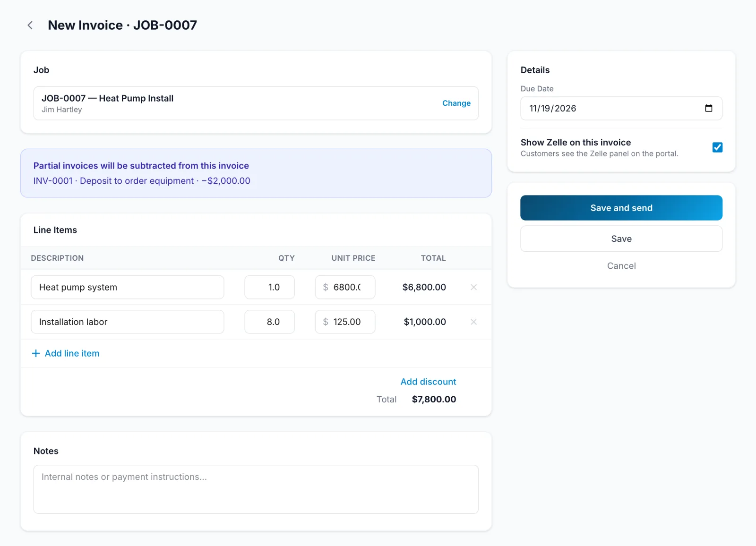Viewport: 756px width, 546px height.
Task: Click the $6,800.00 line total
Action: click(424, 287)
